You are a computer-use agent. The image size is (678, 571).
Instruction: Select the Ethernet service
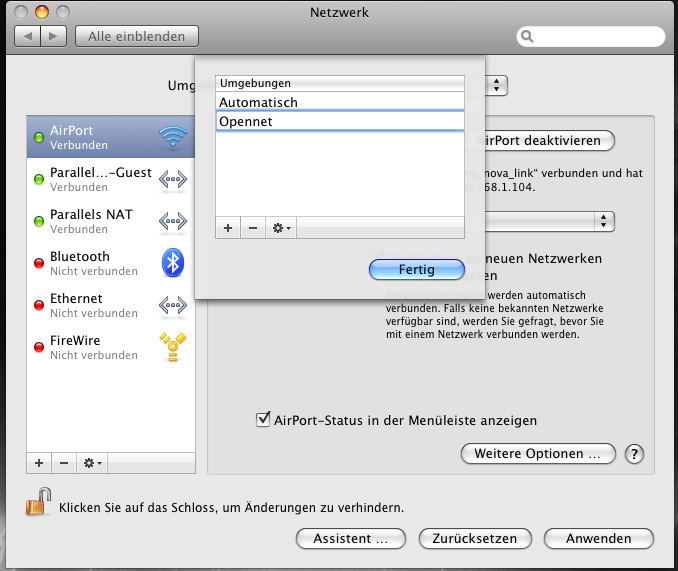(111, 305)
